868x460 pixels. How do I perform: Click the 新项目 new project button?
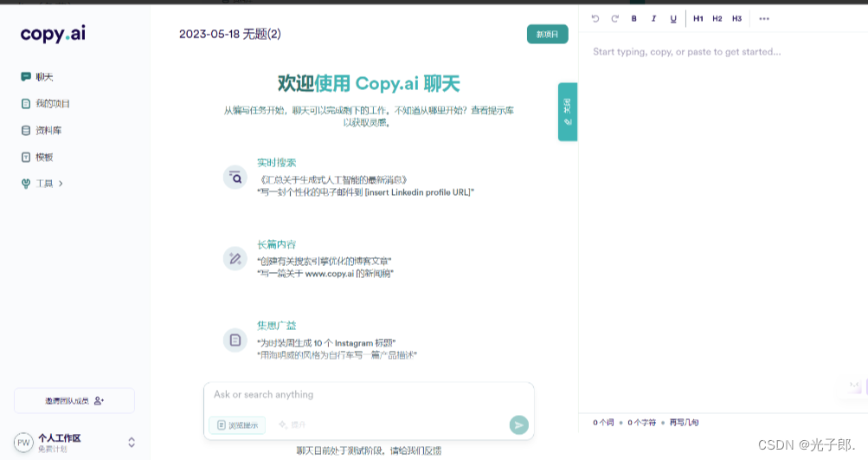pos(547,35)
